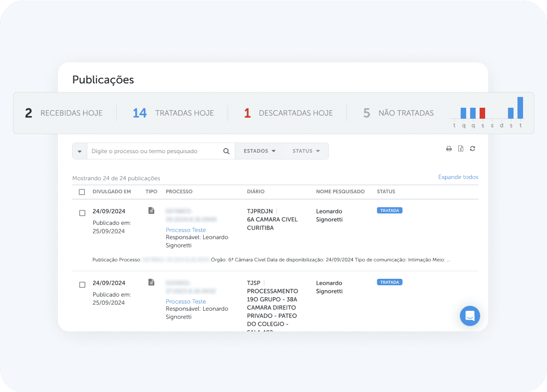This screenshot has height=392, width=547.
Task: Expand details with the Expandir todos control
Action: click(x=458, y=177)
